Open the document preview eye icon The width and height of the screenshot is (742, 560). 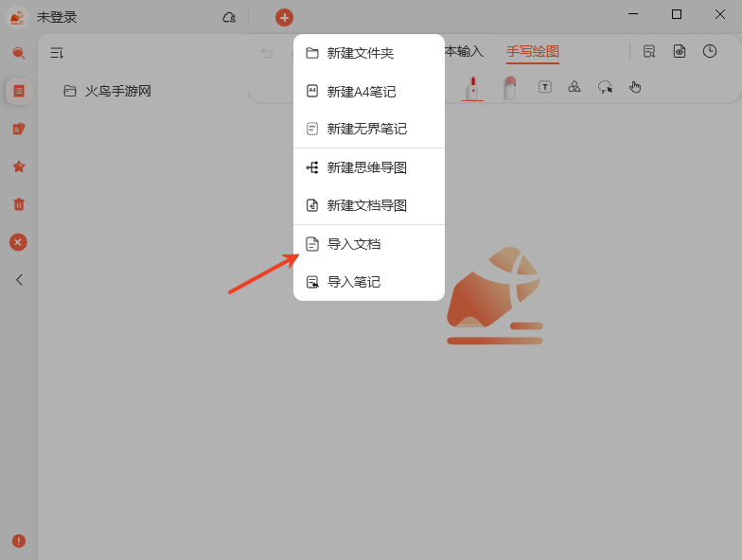click(x=680, y=51)
